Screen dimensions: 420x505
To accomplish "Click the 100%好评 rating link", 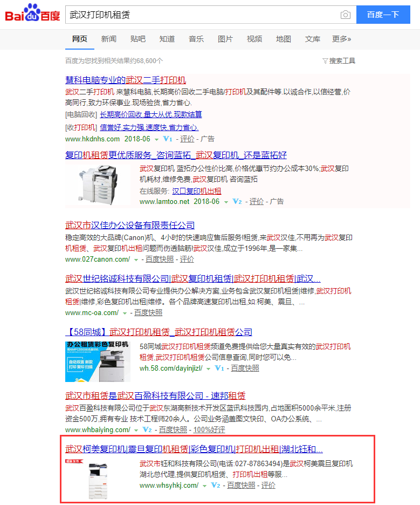I will click(x=209, y=429).
